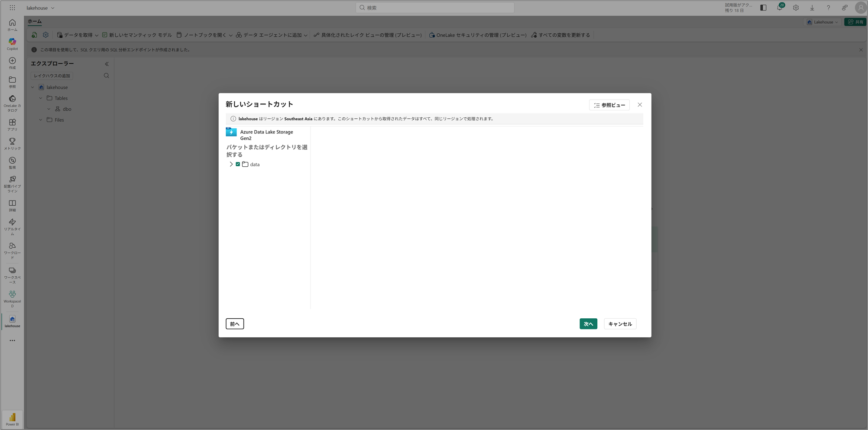
Task: Click the 次へ button
Action: [x=588, y=324]
